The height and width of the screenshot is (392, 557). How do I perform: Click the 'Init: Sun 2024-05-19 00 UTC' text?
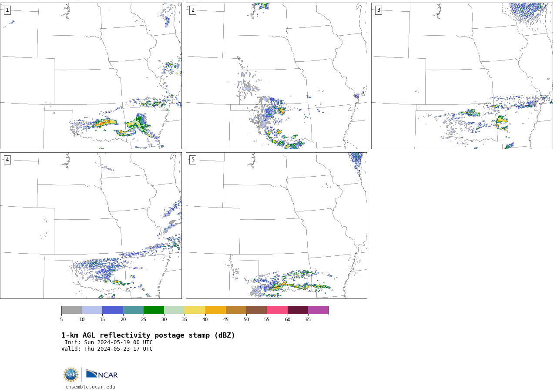tap(109, 342)
